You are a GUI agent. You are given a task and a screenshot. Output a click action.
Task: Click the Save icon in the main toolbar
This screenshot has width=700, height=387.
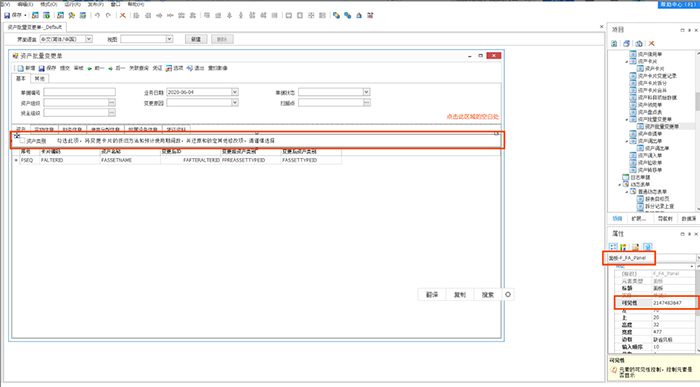[7, 15]
